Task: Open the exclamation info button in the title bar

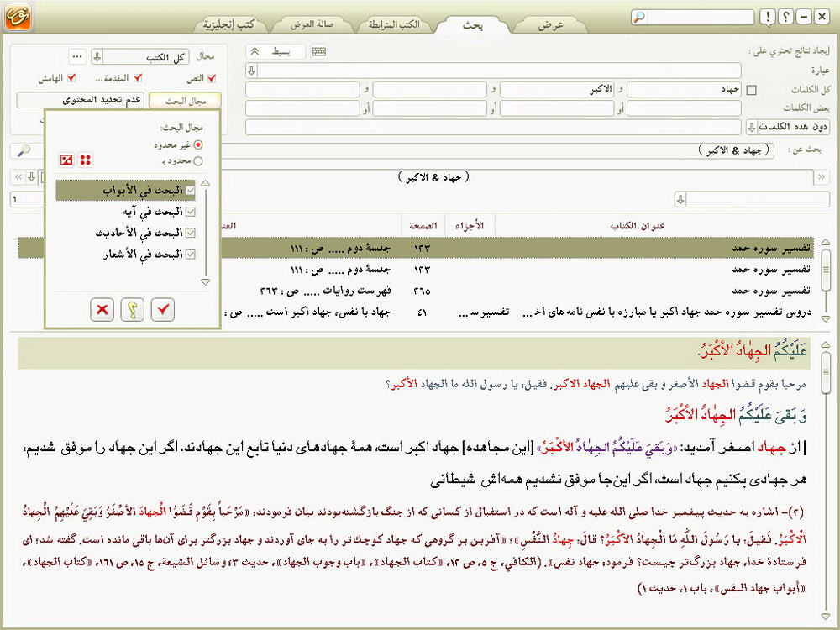Action: coord(767,17)
